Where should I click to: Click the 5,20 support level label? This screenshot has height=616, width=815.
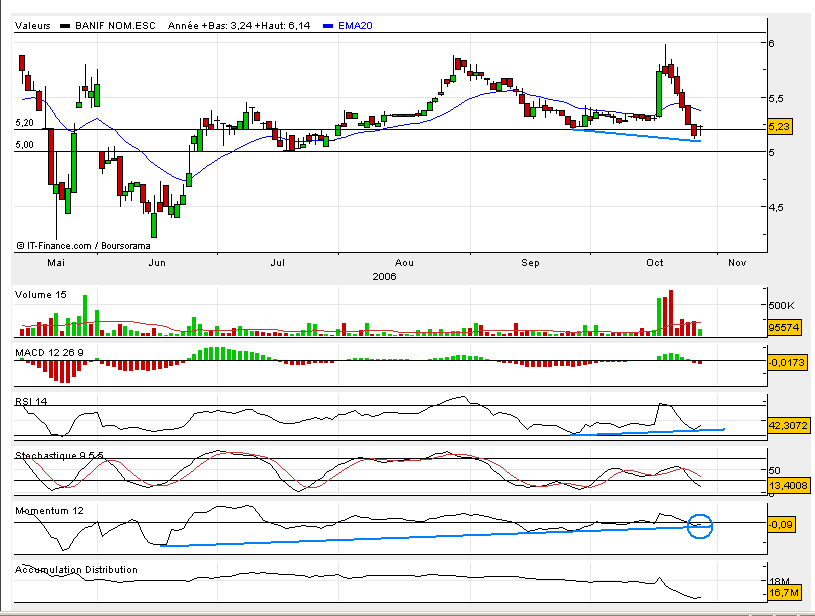[x=24, y=123]
